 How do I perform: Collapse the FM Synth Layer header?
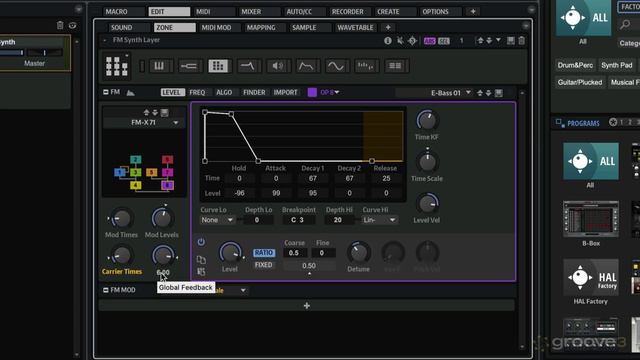tap(105, 40)
